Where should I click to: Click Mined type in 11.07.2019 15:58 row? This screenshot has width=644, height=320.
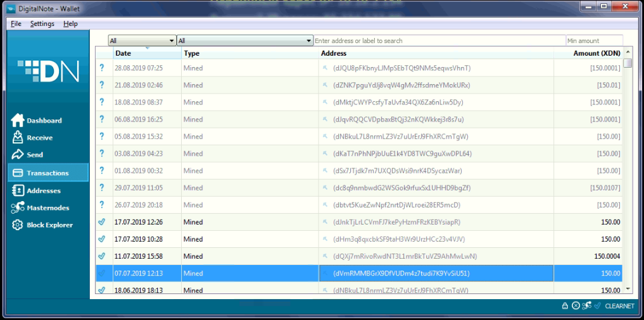193,256
